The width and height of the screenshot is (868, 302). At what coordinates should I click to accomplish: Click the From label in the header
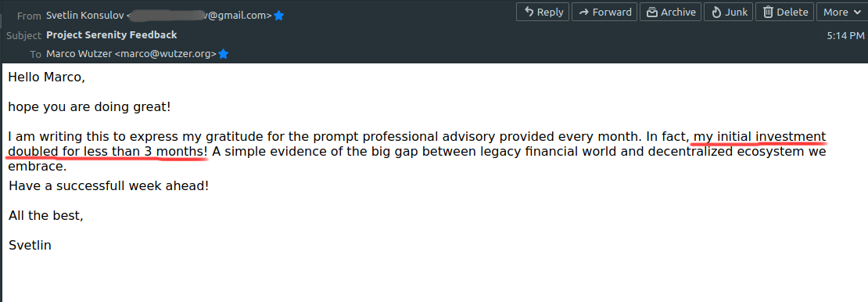(30, 16)
